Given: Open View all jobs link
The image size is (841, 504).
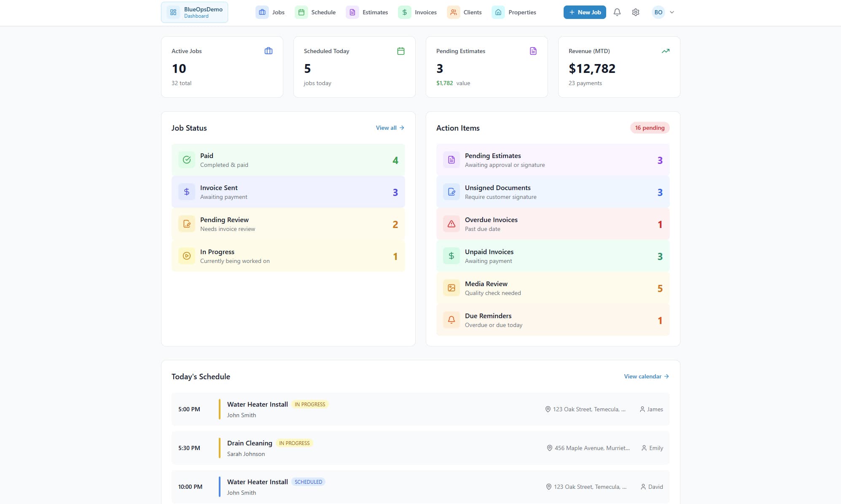Looking at the screenshot, I should [389, 128].
